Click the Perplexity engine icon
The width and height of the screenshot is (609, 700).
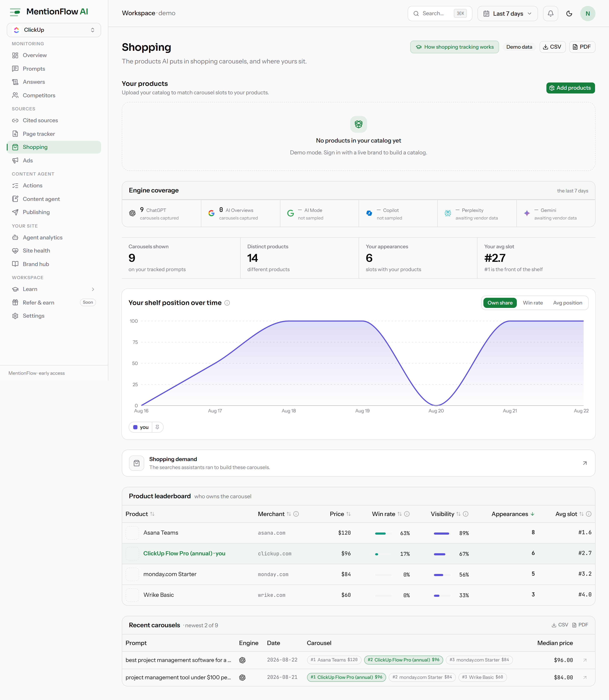coord(448,213)
